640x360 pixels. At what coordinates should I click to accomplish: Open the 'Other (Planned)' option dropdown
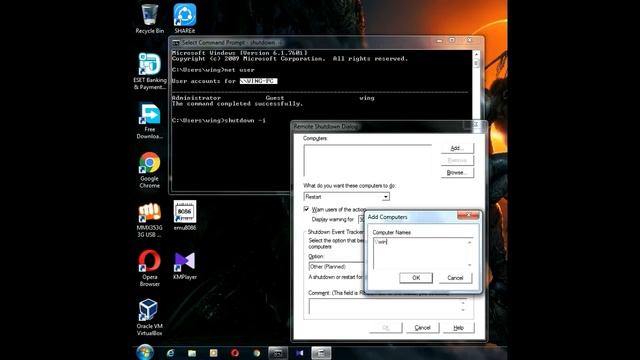[x=337, y=267]
